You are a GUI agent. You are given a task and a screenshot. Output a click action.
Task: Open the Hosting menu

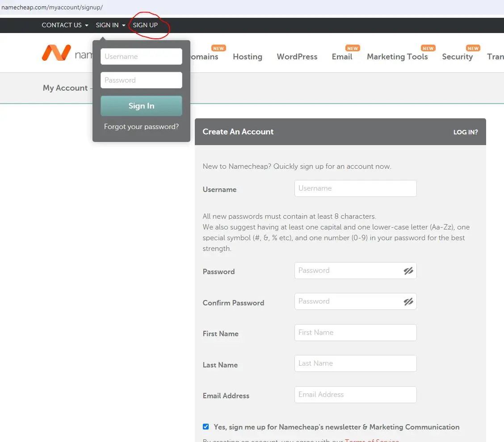pyautogui.click(x=247, y=57)
